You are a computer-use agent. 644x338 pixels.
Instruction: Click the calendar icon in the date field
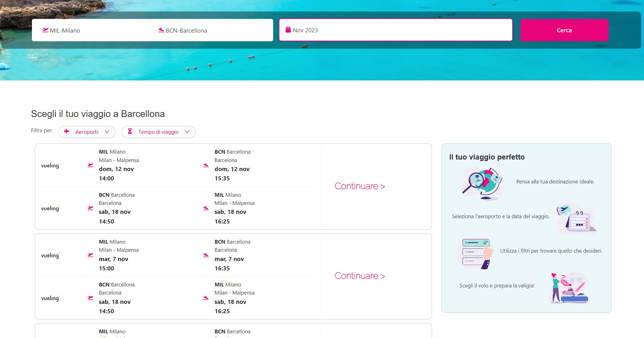click(x=288, y=30)
